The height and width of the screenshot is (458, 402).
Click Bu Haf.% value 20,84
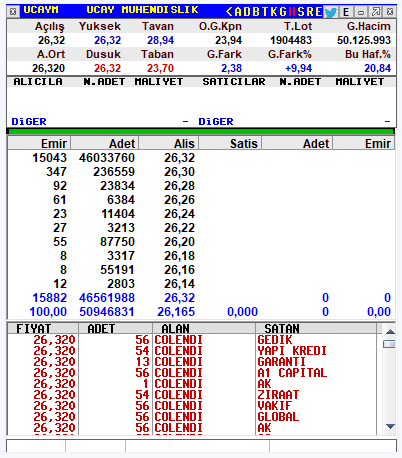377,68
